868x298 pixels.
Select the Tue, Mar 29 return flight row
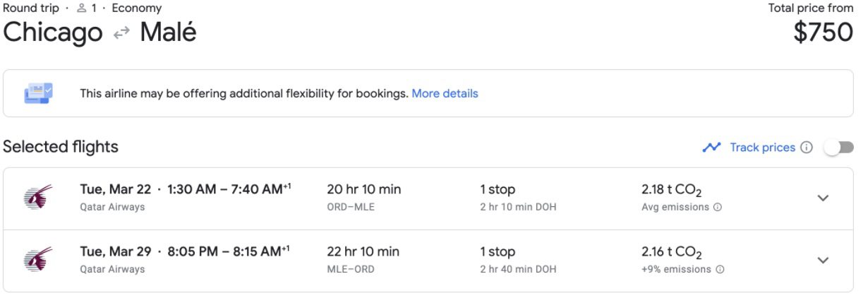[185, 252]
